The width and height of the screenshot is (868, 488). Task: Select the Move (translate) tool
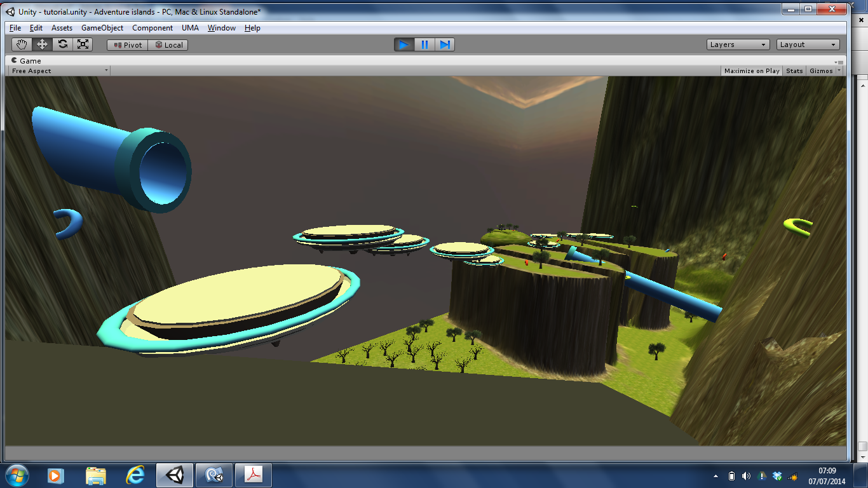pyautogui.click(x=42, y=44)
